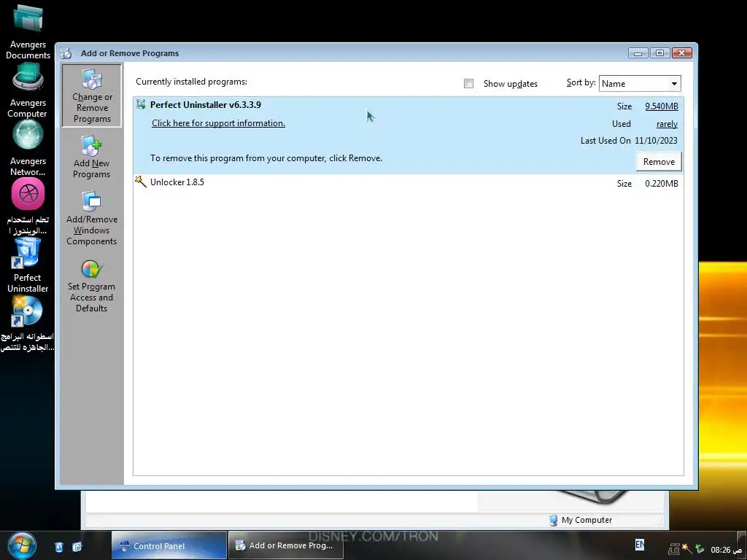
Task: Open the Windows Start orb
Action: tap(22, 545)
